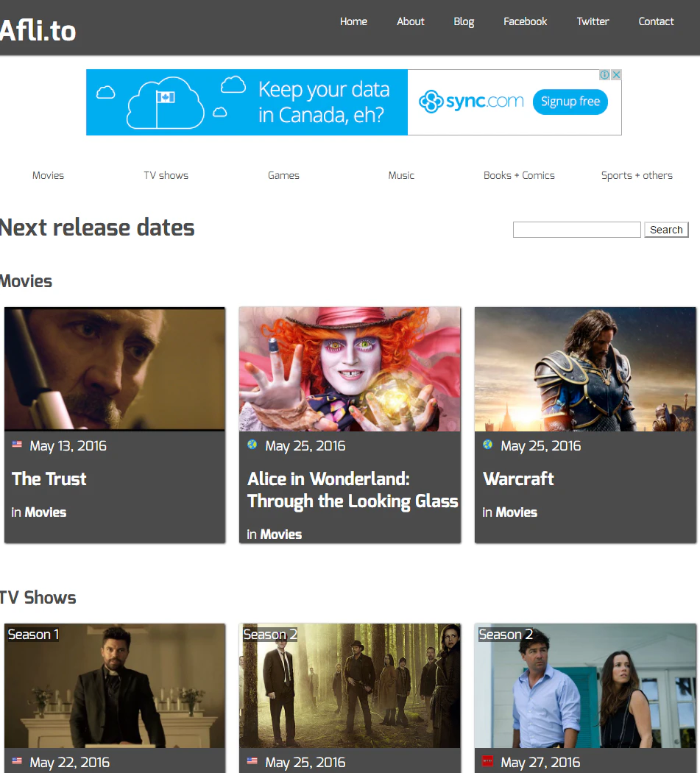Click May 25, 2016 date on the Alice in Wonderland card
This screenshot has height=773, width=700.
(305, 445)
